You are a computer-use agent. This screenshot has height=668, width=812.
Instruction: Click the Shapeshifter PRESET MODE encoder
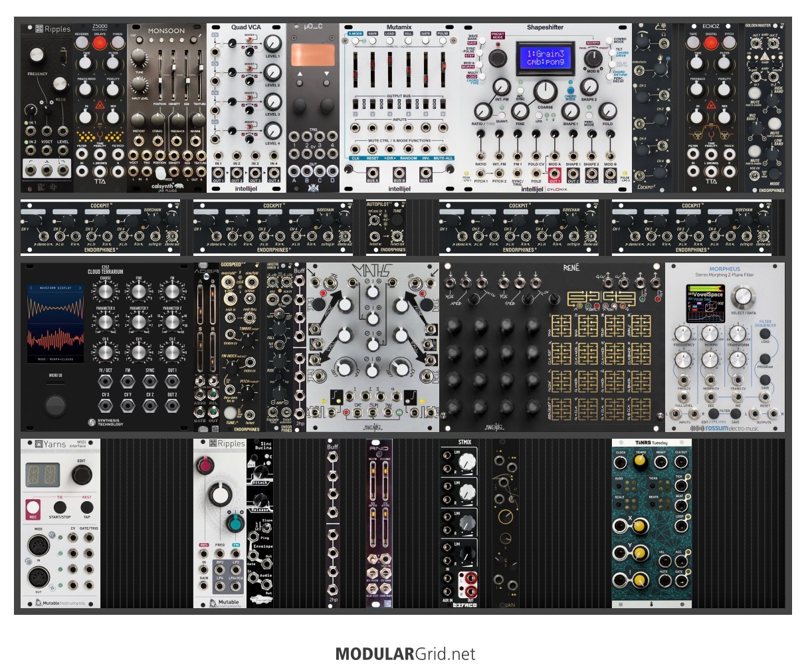[x=496, y=58]
